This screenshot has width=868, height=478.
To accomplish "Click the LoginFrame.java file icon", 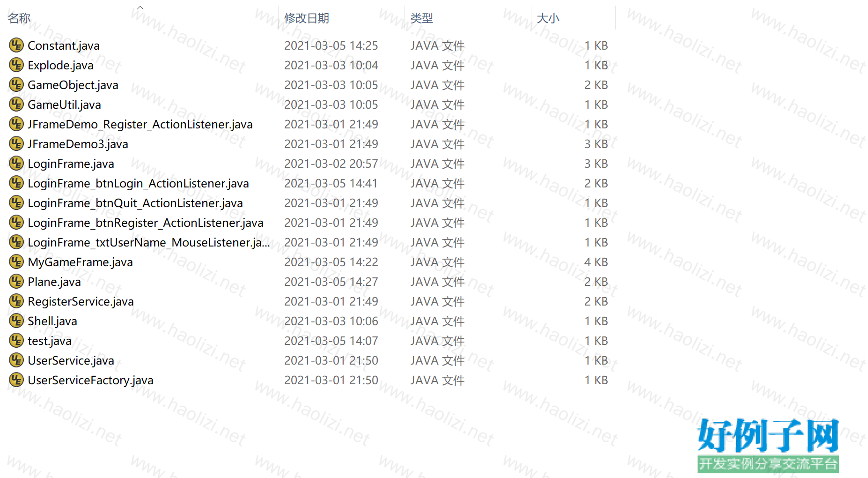I will coord(16,164).
